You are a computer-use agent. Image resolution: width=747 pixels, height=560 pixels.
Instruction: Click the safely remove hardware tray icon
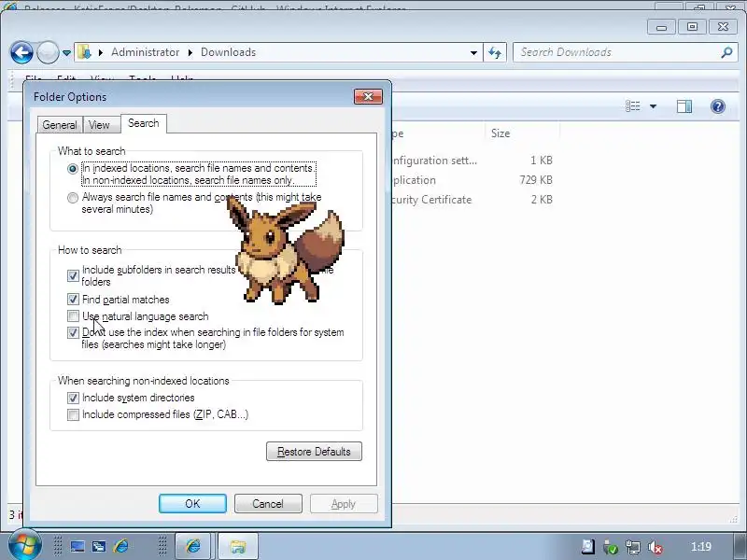[611, 547]
